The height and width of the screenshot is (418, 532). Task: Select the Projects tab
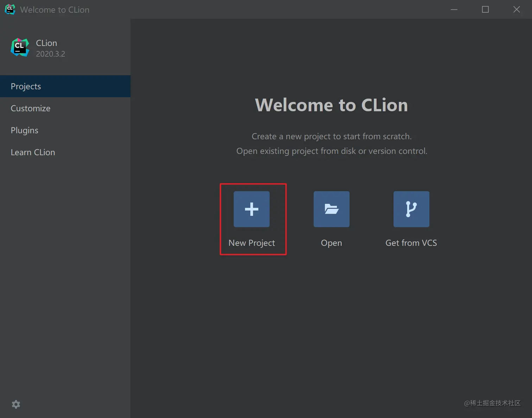(x=65, y=86)
